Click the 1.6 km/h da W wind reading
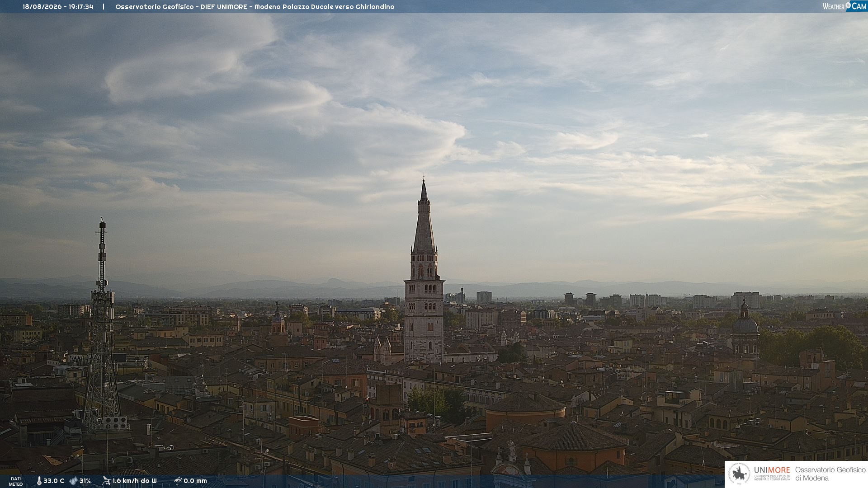Screen dimensions: 868x488 click(134, 481)
